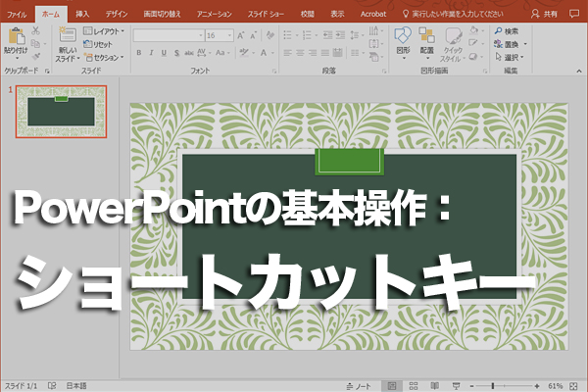Click the Shape Effects icon

[473, 57]
